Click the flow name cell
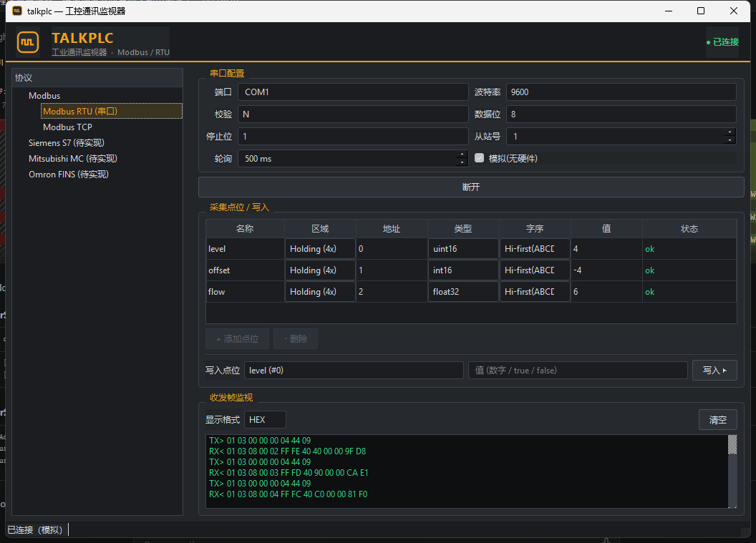The height and width of the screenshot is (543, 756). pos(246,291)
